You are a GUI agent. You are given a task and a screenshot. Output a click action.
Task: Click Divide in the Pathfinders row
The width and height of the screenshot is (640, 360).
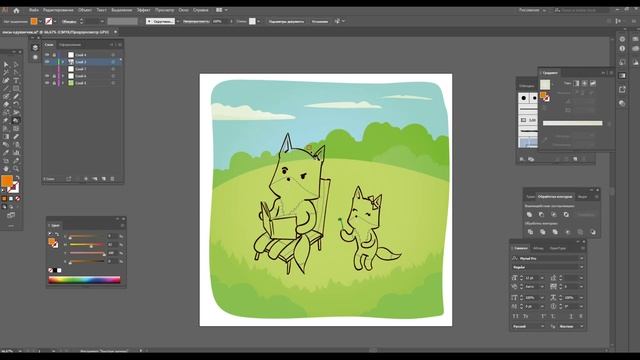coord(530,232)
